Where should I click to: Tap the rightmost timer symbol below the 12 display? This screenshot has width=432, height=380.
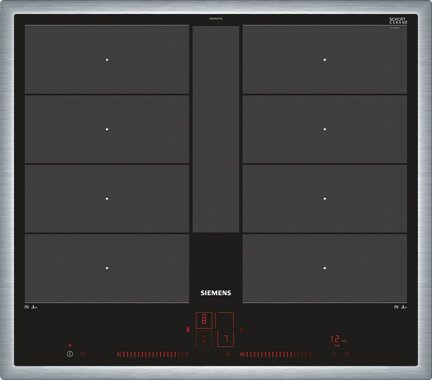click(x=347, y=355)
